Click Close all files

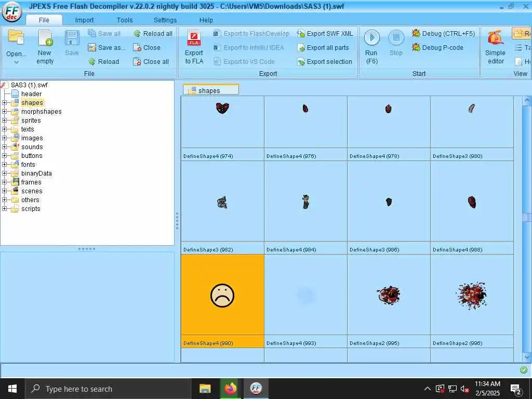click(151, 61)
